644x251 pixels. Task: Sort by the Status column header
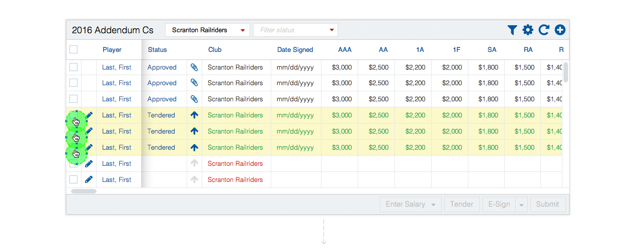point(157,49)
